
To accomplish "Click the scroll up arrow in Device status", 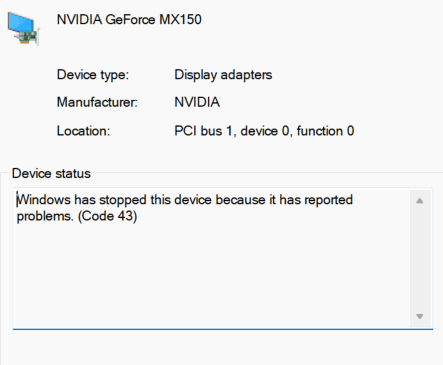I will 420,201.
